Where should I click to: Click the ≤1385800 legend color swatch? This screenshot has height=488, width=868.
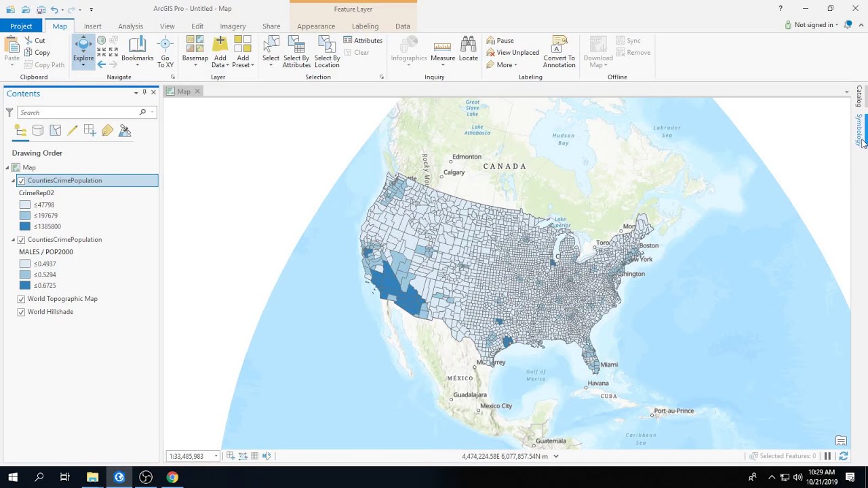tap(25, 226)
